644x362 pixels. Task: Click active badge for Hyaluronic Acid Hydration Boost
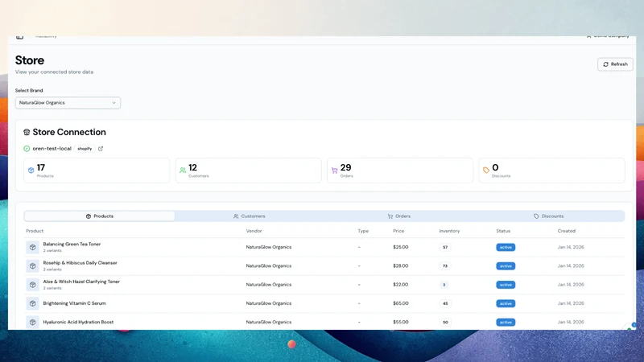[x=506, y=323]
